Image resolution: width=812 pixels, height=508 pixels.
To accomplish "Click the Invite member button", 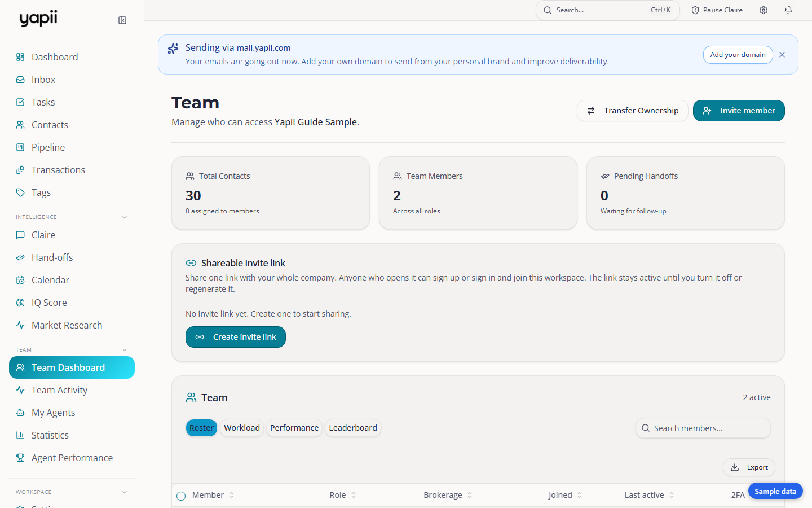I will (x=739, y=111).
